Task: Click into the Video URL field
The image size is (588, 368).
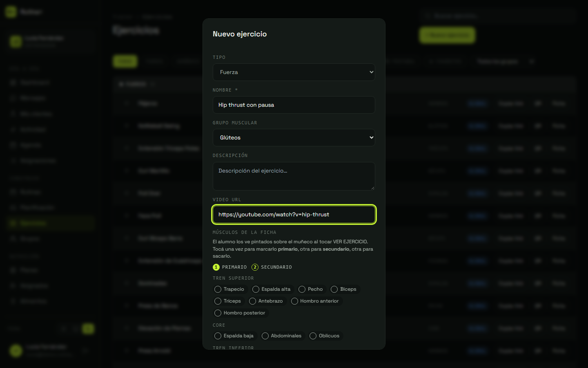Action: click(294, 214)
